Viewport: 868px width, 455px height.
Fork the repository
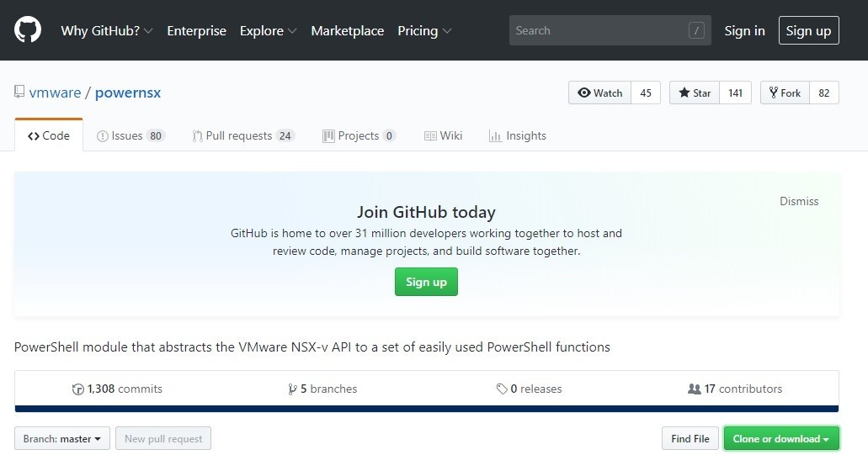(785, 93)
